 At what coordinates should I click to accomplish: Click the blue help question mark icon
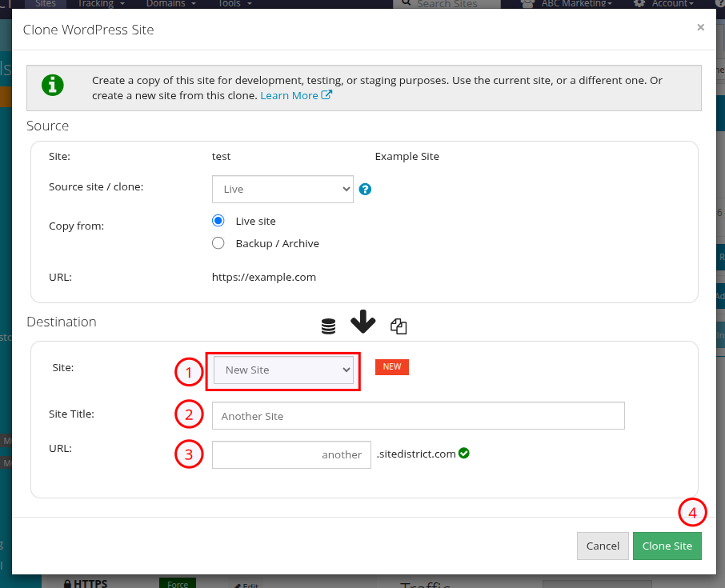click(365, 190)
